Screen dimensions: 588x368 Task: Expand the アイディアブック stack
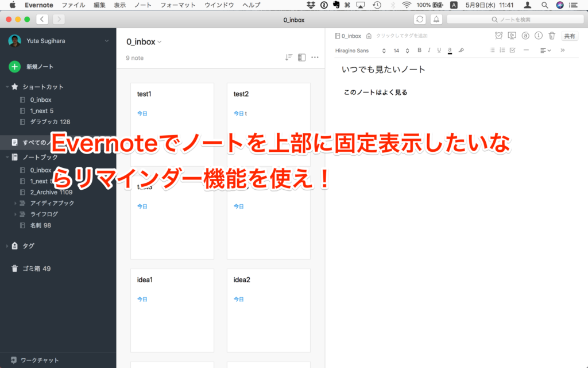[x=15, y=204]
